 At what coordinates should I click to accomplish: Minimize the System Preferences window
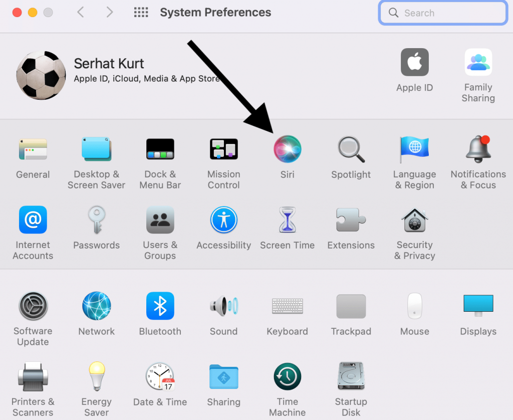(33, 13)
